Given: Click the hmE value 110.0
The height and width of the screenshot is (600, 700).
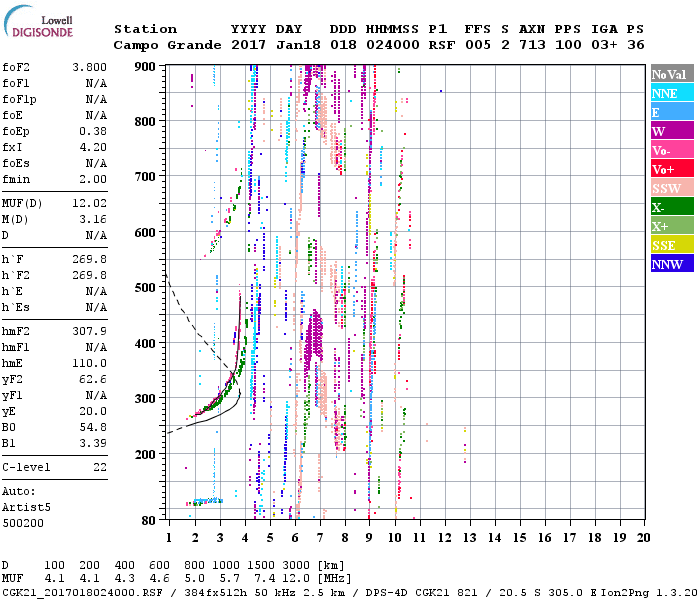Looking at the screenshot, I should coord(89,363).
